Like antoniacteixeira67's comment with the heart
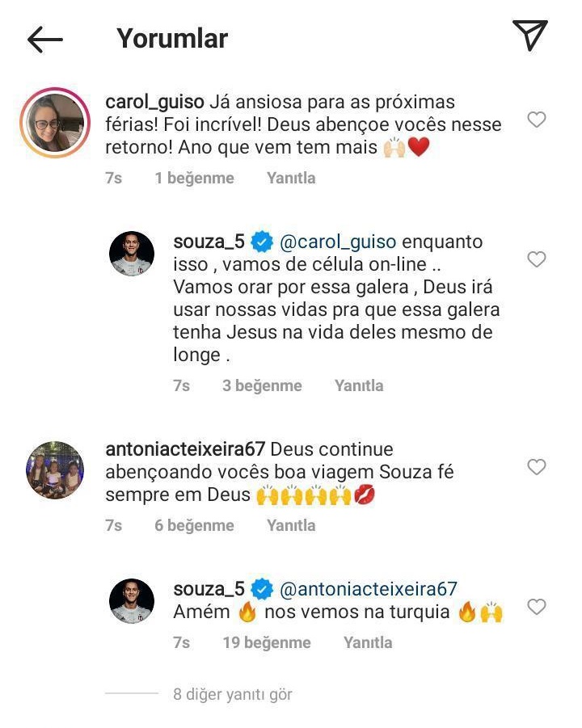 [536, 467]
